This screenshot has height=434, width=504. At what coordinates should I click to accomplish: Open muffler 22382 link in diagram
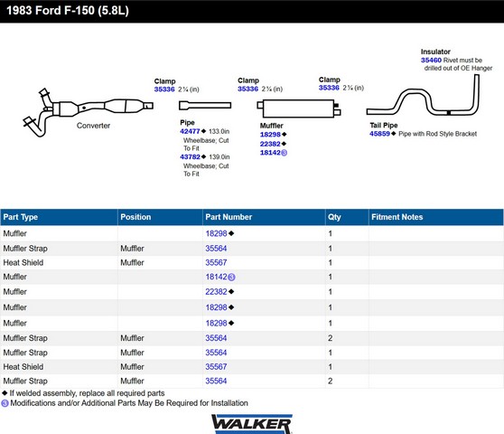pos(270,144)
